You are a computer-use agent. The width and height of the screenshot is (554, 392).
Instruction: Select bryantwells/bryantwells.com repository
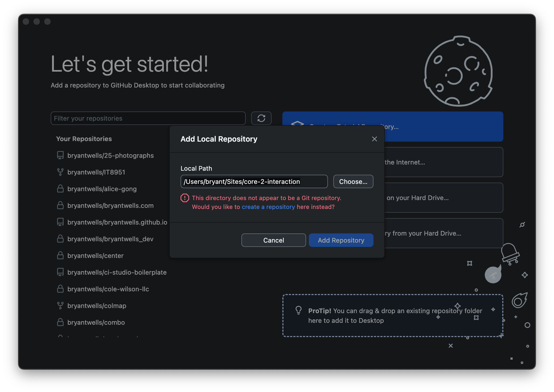110,205
